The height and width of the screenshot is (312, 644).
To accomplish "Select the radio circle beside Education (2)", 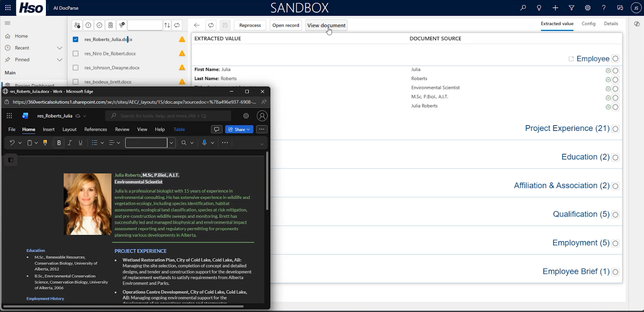I will [615, 157].
